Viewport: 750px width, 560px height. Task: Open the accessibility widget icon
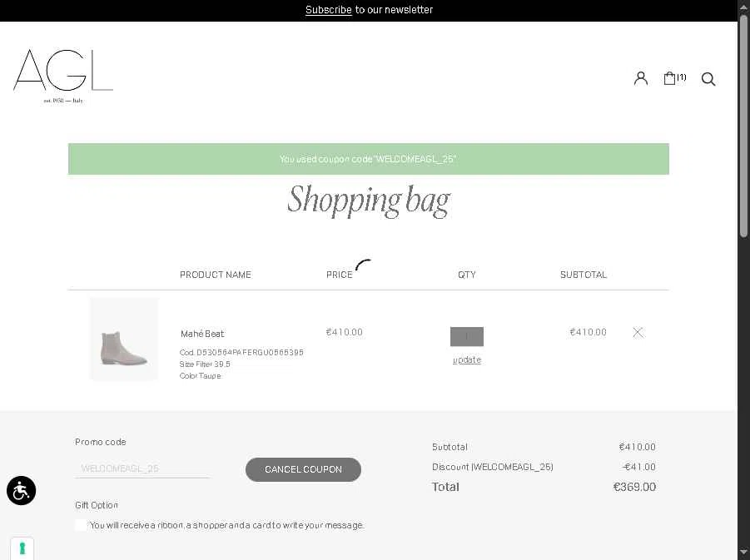pyautogui.click(x=21, y=490)
